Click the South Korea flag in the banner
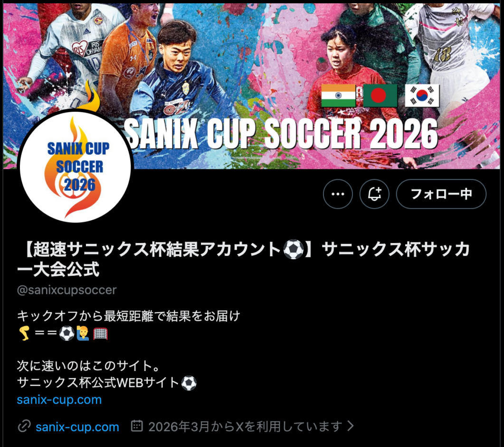Screen dimensions: 504x447 coord(422,96)
